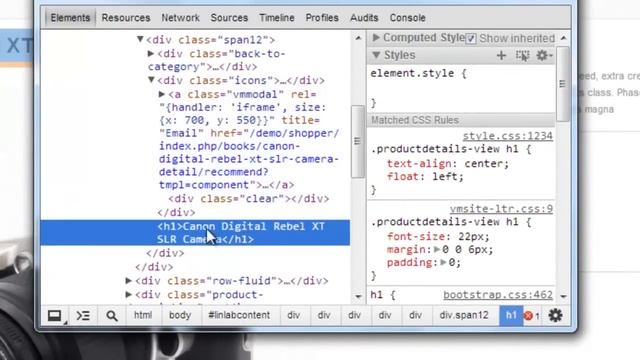The height and width of the screenshot is (360, 640).
Task: Expand margin shorthand property triangle
Action: (437, 249)
